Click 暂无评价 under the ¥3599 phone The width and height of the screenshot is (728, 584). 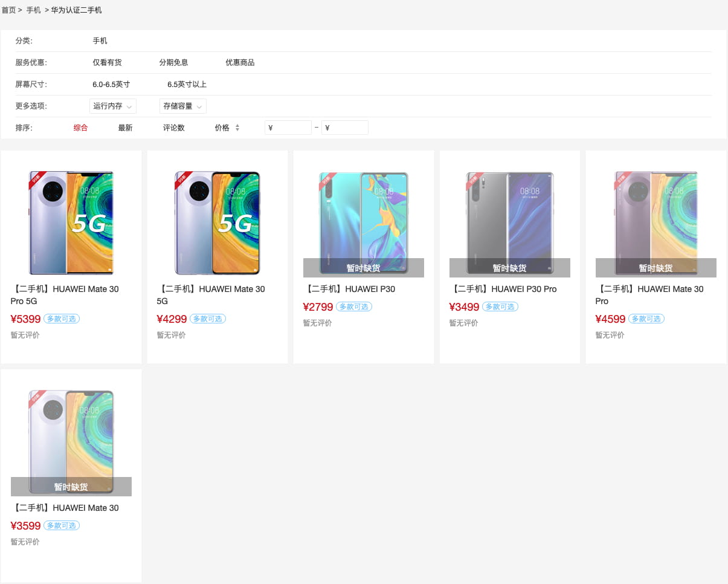pos(25,542)
